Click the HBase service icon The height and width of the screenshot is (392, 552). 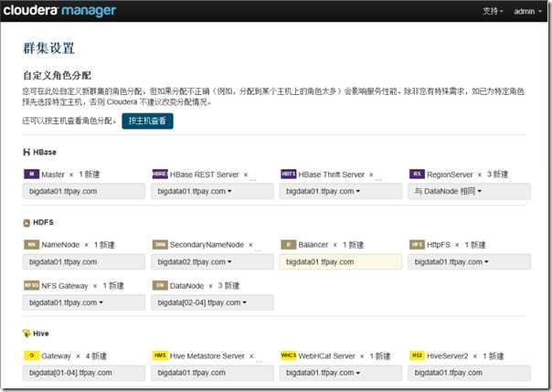click(x=27, y=152)
